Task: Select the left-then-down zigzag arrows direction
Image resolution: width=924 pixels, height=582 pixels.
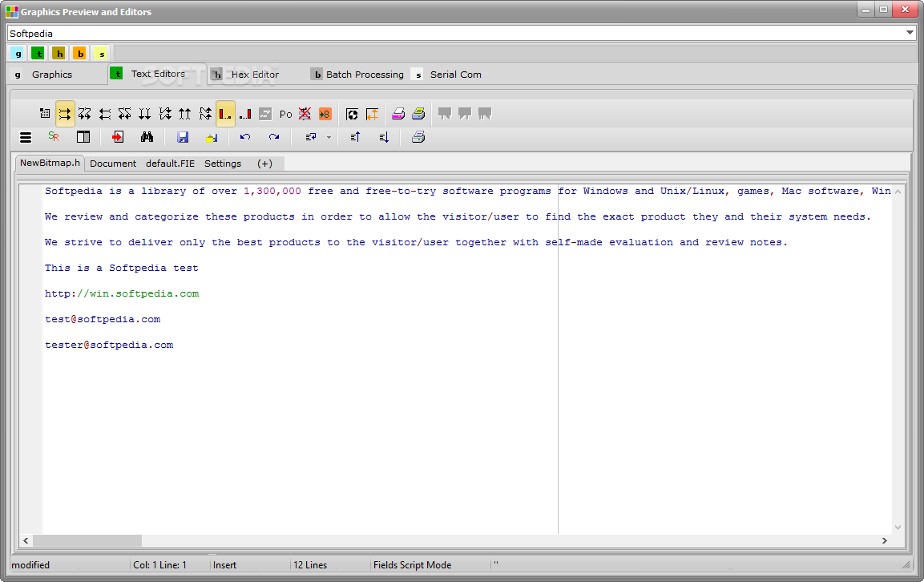Action: (x=125, y=114)
